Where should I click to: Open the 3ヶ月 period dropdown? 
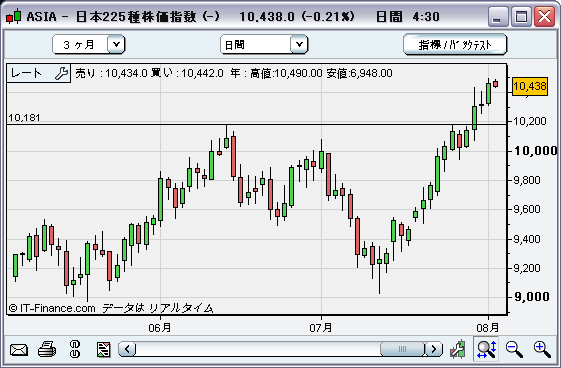coord(116,45)
